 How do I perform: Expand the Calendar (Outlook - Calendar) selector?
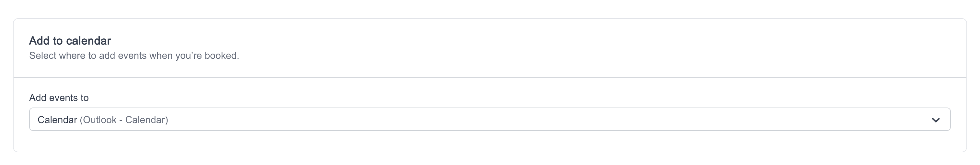coord(490,119)
